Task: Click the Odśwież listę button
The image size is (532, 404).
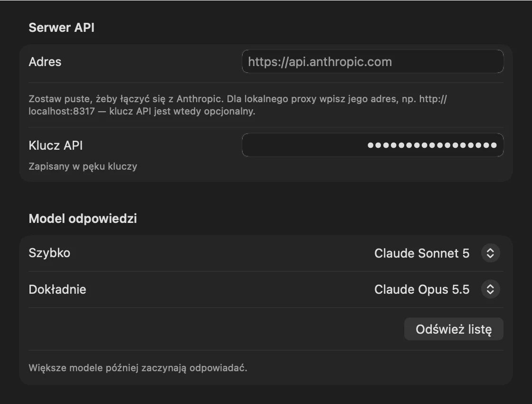Action: [x=454, y=329]
